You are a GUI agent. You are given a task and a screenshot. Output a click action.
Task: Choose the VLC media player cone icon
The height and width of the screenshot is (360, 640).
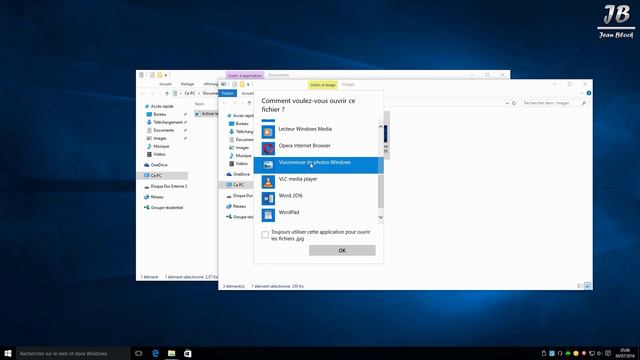pyautogui.click(x=268, y=182)
